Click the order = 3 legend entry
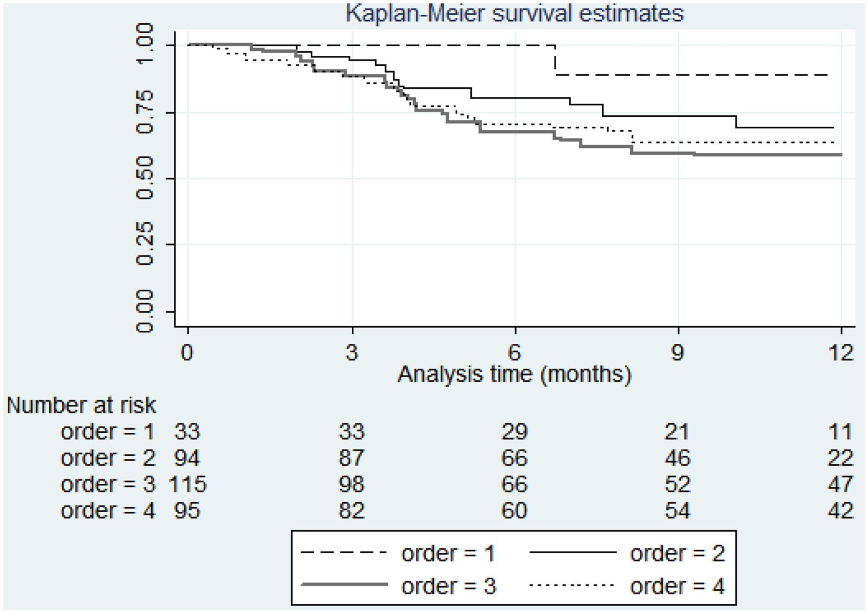 pos(448,586)
